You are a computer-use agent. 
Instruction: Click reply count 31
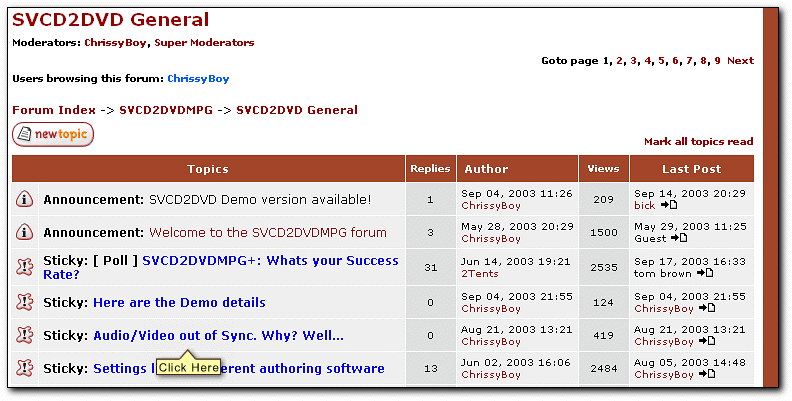pos(431,267)
